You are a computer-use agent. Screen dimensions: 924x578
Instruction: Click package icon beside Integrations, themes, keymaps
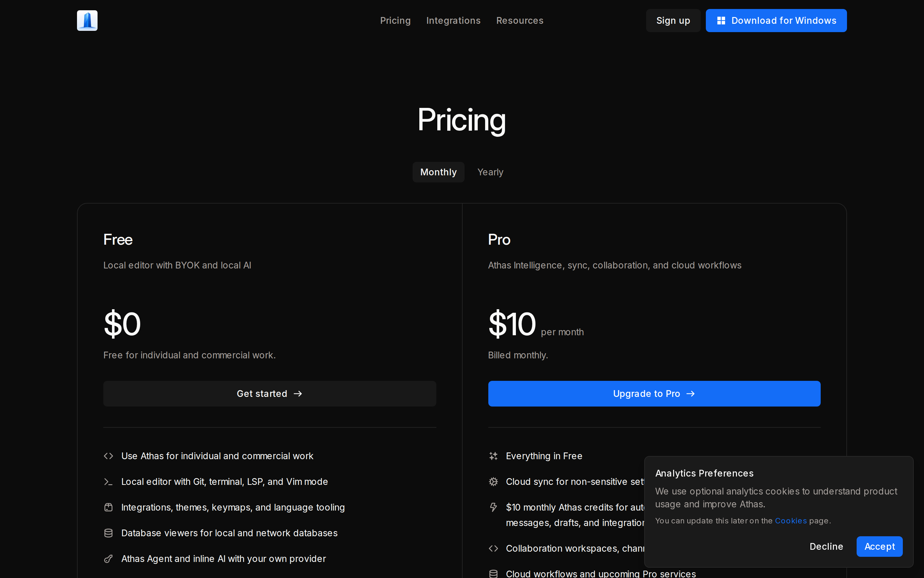pyautogui.click(x=108, y=507)
